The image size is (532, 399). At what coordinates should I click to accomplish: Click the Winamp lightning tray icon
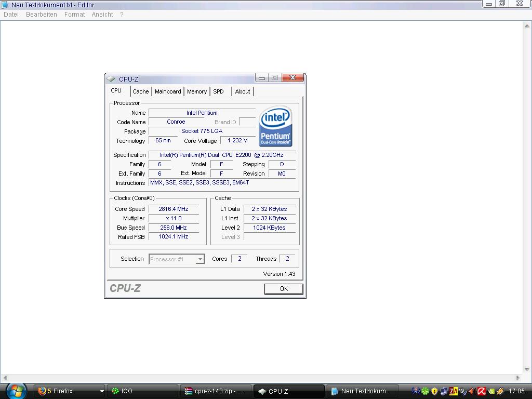[500, 391]
